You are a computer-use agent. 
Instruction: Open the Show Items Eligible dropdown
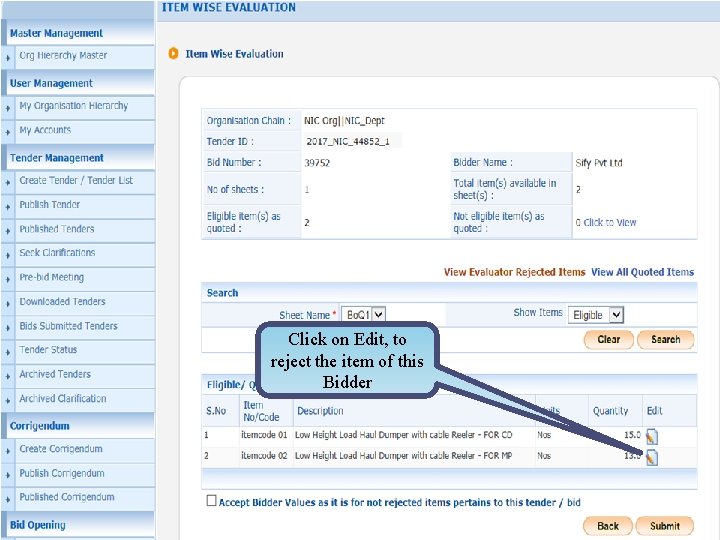pyautogui.click(x=596, y=315)
